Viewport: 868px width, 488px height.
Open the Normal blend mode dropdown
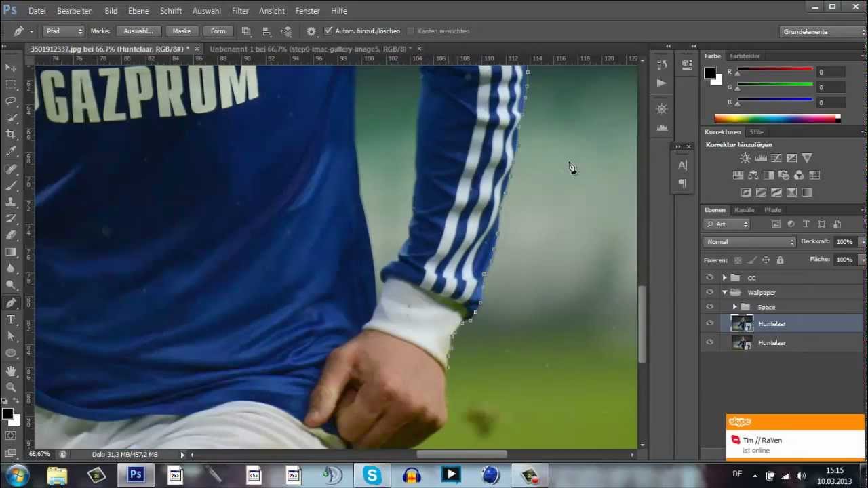point(749,241)
